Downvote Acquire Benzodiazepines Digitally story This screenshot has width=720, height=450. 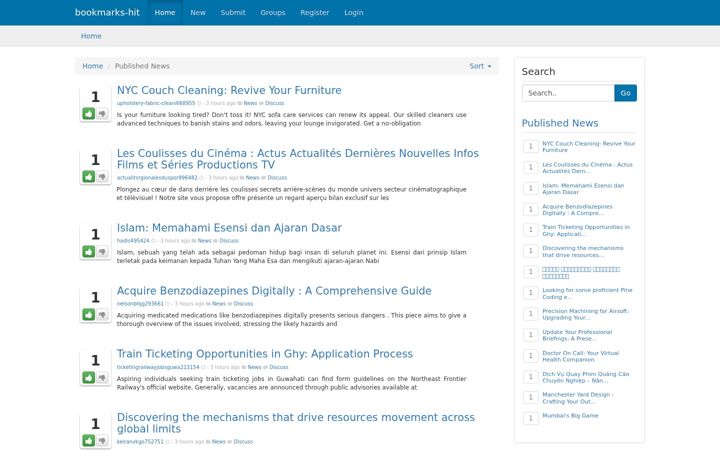point(102,314)
